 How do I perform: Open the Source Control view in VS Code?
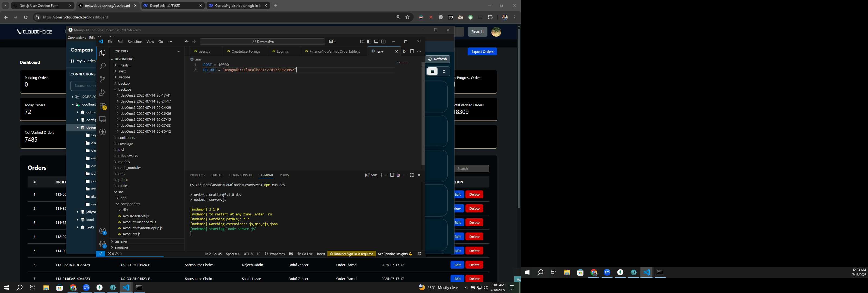pyautogui.click(x=103, y=79)
